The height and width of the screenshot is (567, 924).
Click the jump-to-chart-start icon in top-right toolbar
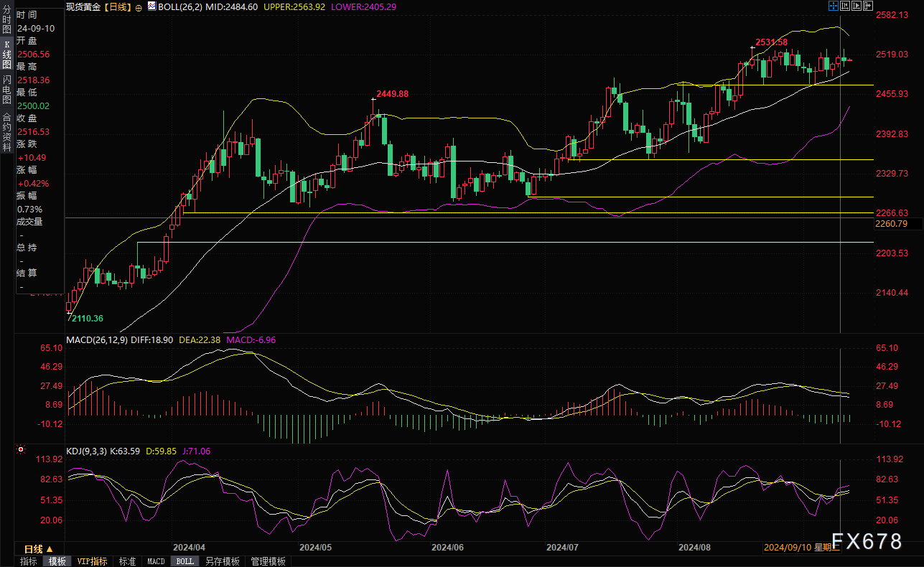[845, 6]
